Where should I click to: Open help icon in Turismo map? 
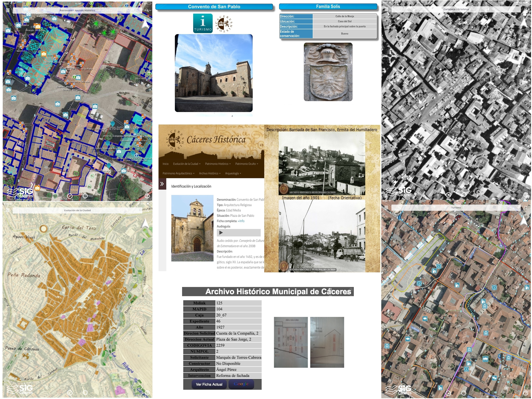click(x=526, y=393)
